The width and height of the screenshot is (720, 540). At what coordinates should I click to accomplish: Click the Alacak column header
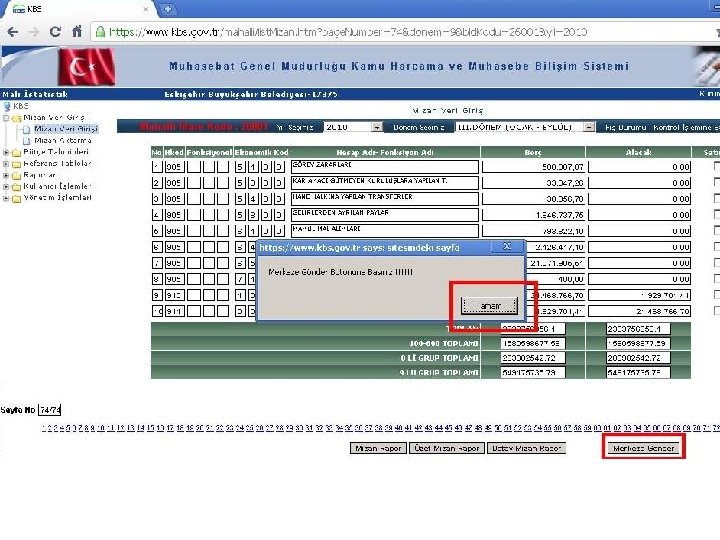(x=638, y=152)
